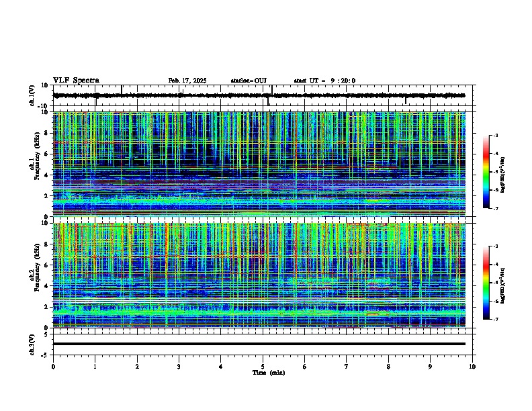Click tick "1" on the Time axis
The height and width of the screenshot is (411, 532).
[95, 367]
